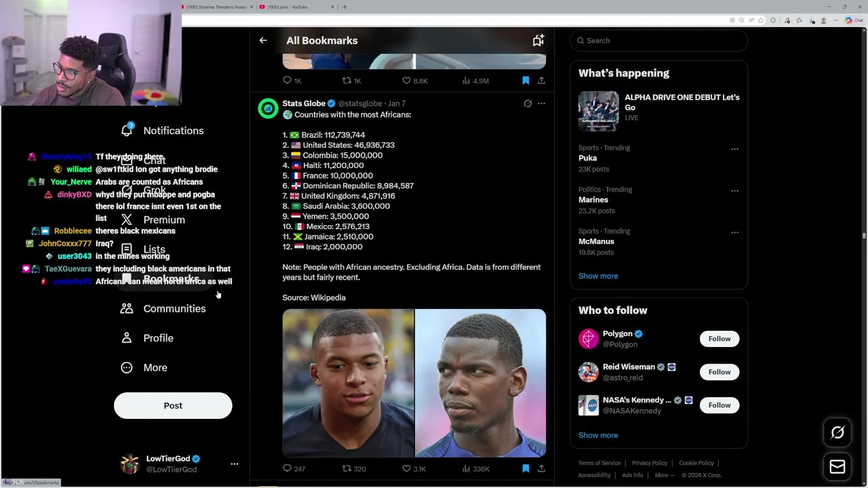Open Polygon's profile avatar
This screenshot has width=868, height=488.
coord(589,339)
